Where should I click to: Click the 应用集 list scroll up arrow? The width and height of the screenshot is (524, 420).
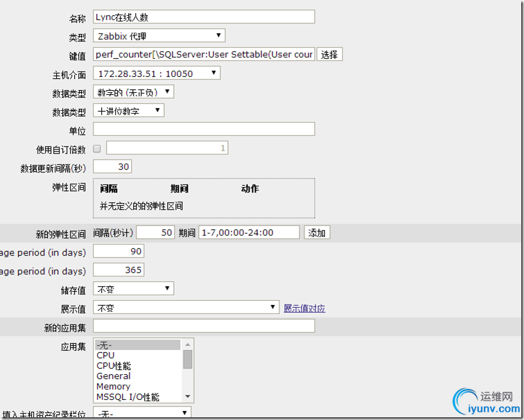click(x=187, y=344)
